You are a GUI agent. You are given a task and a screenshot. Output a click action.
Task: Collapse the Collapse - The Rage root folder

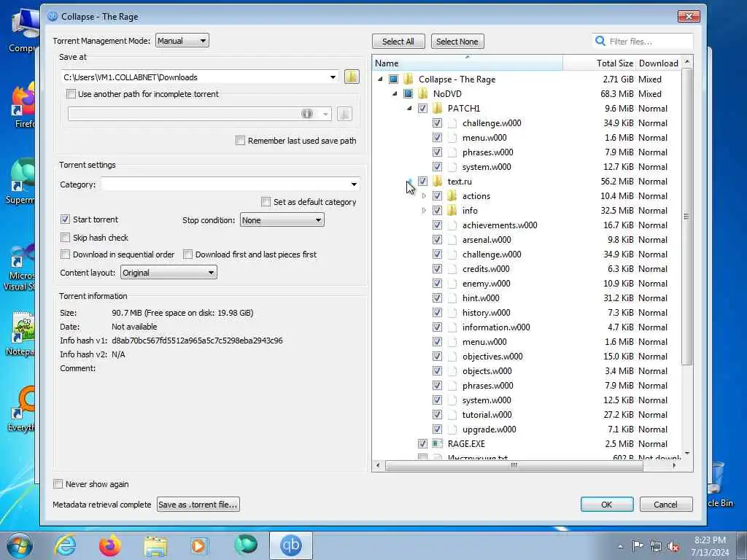pyautogui.click(x=379, y=79)
